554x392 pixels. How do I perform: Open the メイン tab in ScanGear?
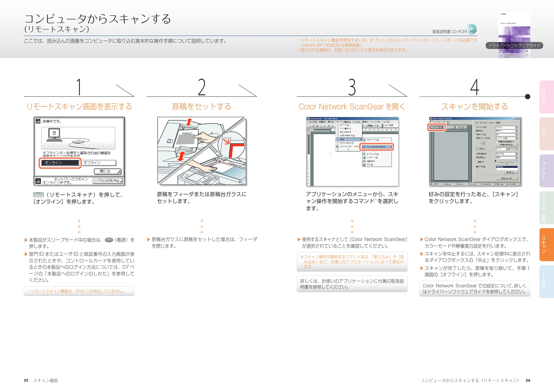pyautogui.click(x=477, y=123)
